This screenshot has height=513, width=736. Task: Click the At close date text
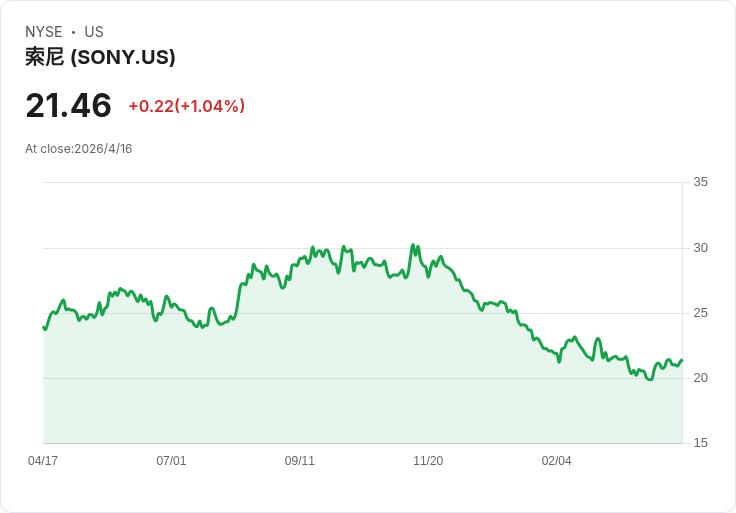click(x=79, y=149)
